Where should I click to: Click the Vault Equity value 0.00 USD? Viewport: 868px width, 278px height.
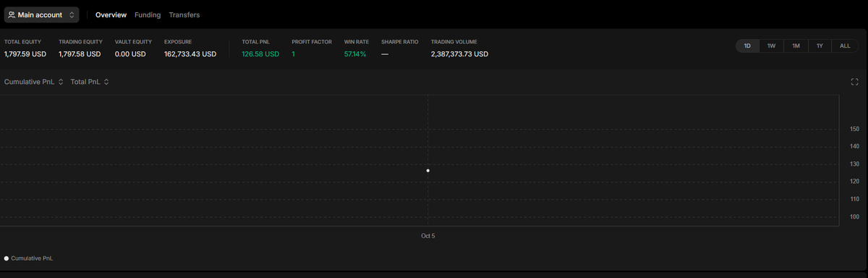[130, 54]
